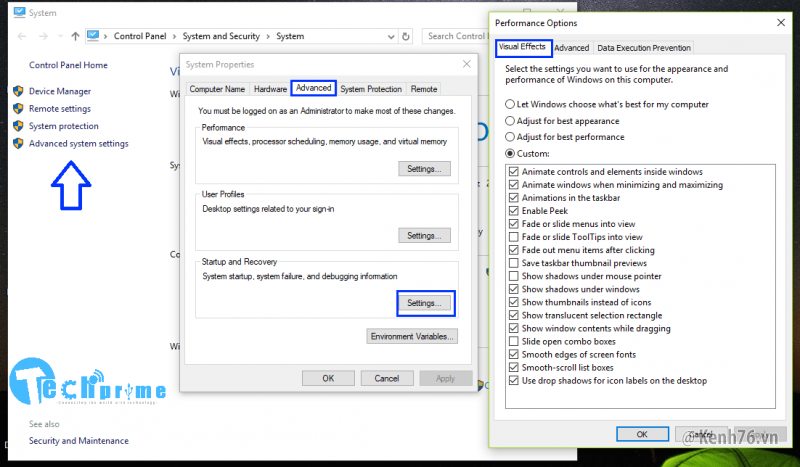Click the shield icon beside System protection
This screenshot has height=467, width=800.
(x=18, y=126)
